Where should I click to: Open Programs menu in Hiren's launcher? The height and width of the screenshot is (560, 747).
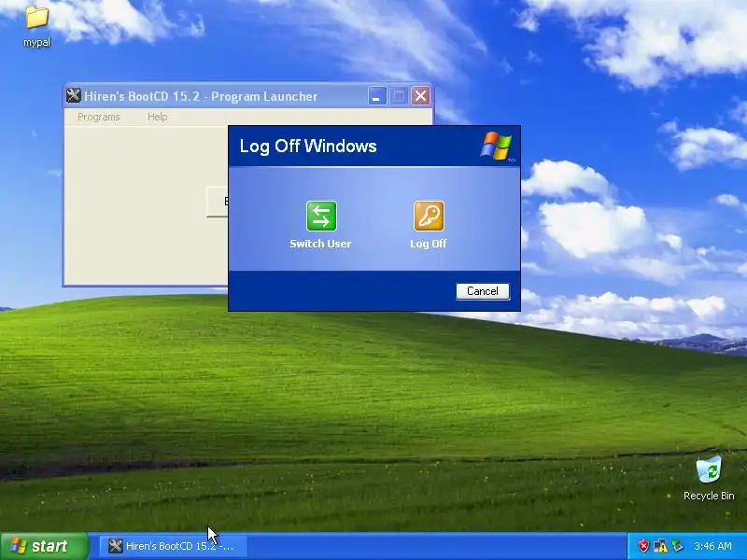click(99, 118)
